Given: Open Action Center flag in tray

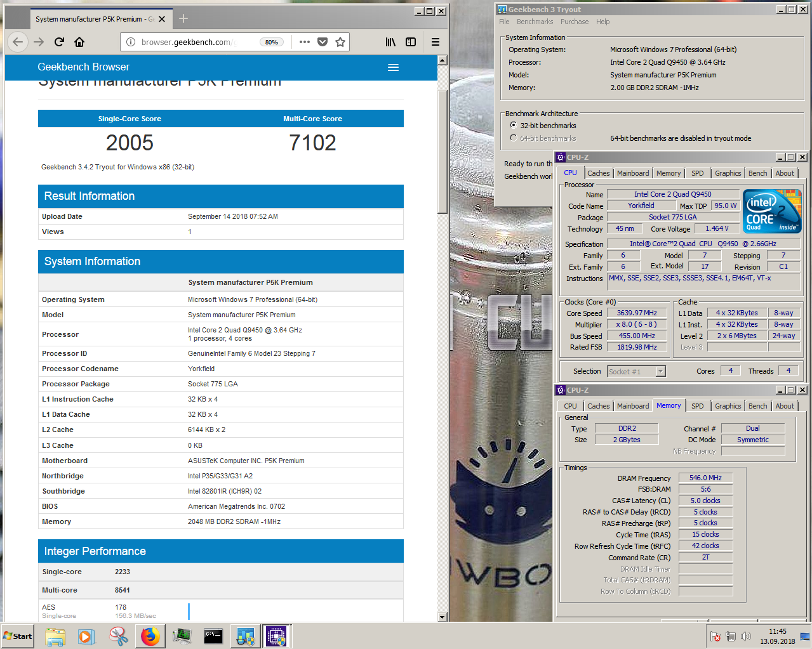Looking at the screenshot, I should pos(715,636).
